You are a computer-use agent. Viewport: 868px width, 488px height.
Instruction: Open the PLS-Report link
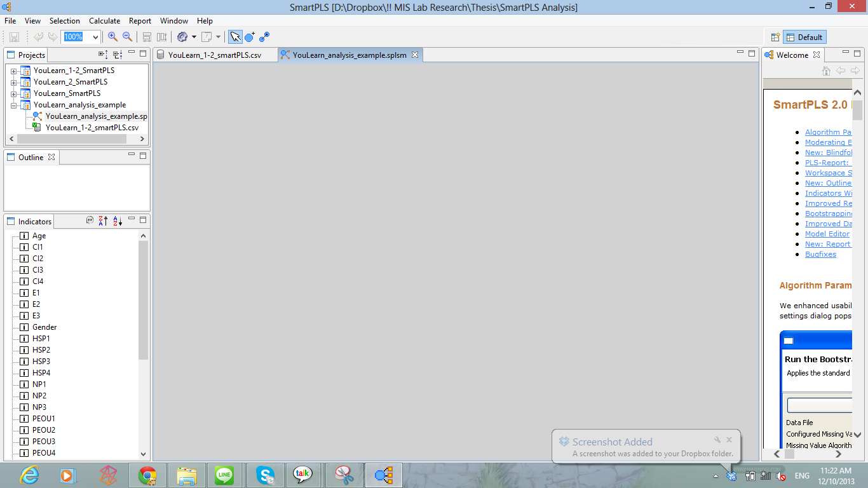829,163
